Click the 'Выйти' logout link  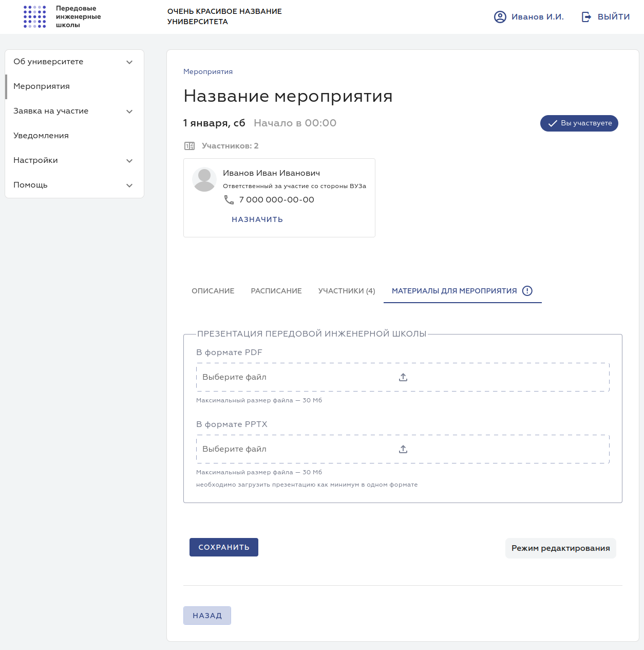point(605,17)
